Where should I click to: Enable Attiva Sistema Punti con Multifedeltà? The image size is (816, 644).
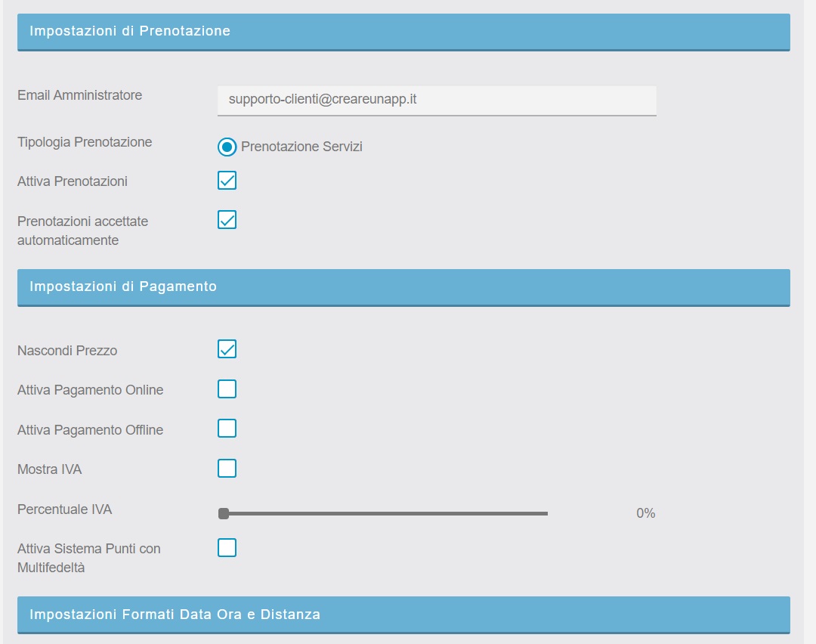pos(227,548)
